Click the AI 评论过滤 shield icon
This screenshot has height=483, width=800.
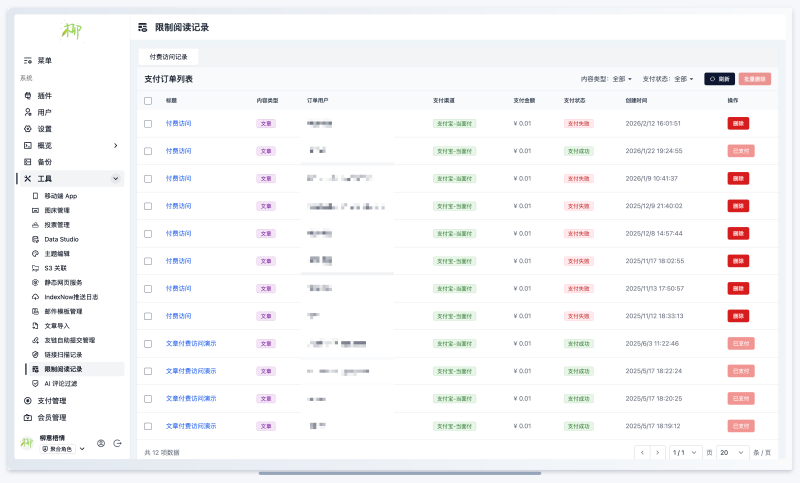pos(35,384)
